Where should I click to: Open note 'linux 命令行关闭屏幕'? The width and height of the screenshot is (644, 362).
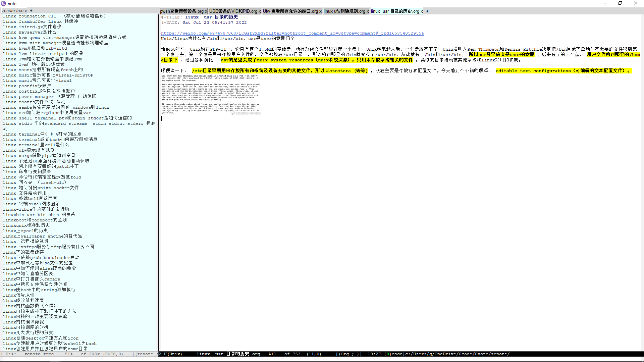(x=27, y=172)
